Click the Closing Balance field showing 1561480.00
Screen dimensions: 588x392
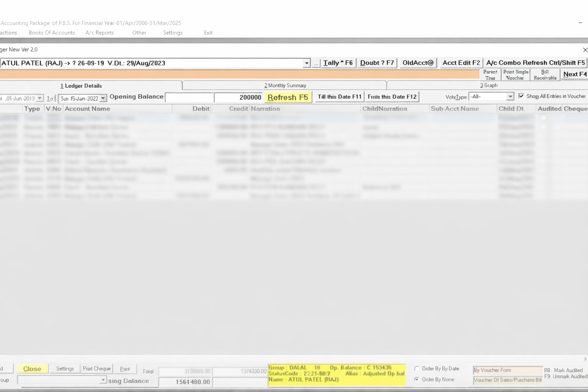185,382
